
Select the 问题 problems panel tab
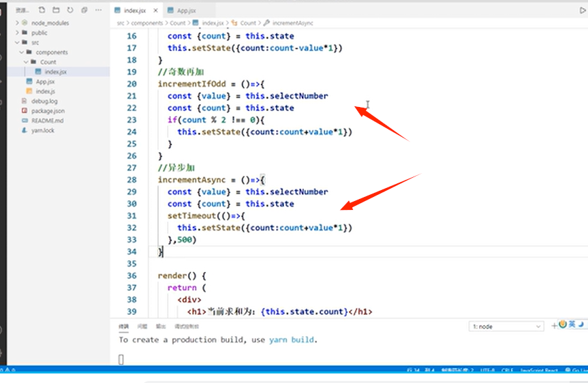142,326
